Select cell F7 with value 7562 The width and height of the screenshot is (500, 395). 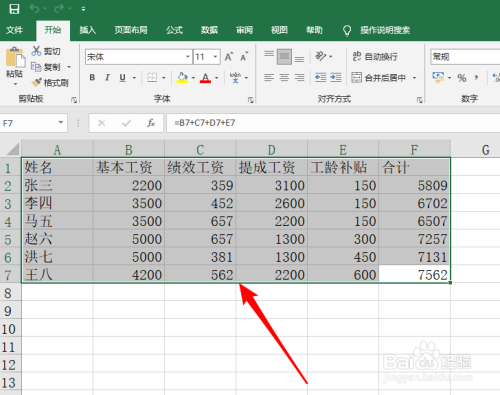414,275
